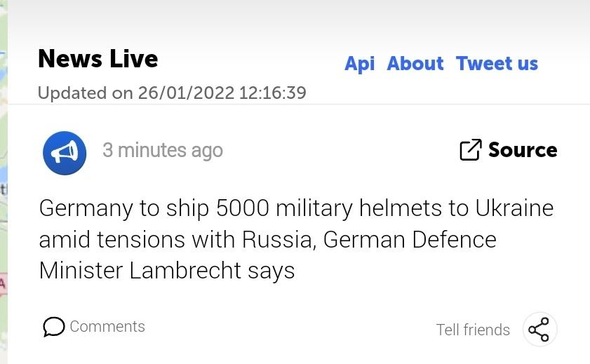Click the green map area at top-left edge

3,28
